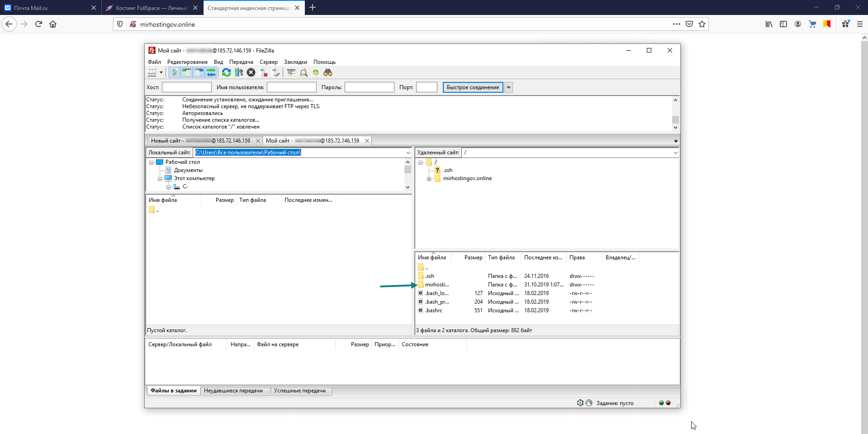Image resolution: width=868 pixels, height=434 pixels.
Task: Close the Новый сайт connection tab
Action: click(258, 141)
